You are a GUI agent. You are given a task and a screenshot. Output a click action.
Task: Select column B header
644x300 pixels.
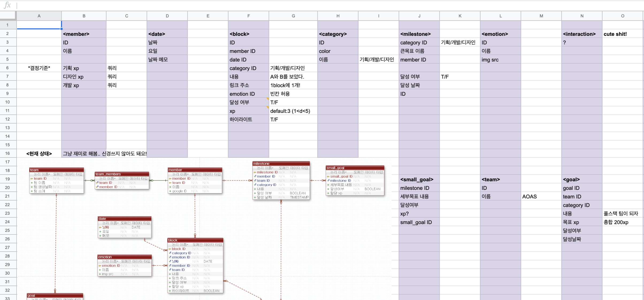(84, 16)
